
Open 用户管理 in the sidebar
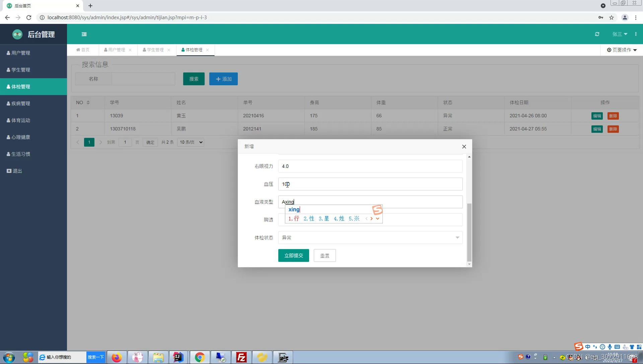[33, 53]
